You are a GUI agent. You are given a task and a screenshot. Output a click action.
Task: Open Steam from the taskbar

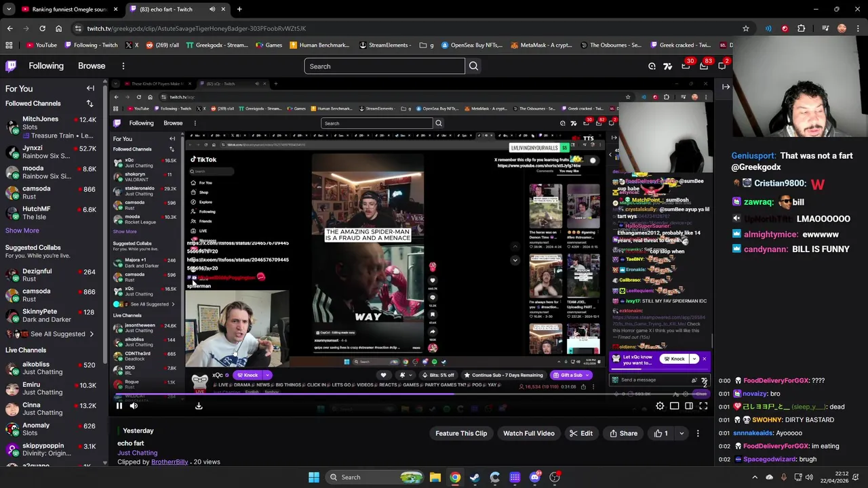(475, 477)
